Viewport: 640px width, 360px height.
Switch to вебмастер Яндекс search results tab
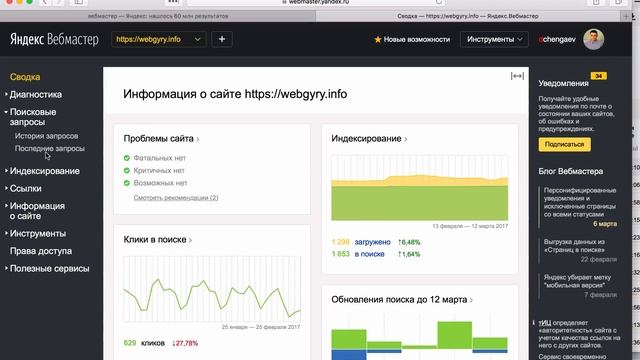pyautogui.click(x=158, y=16)
